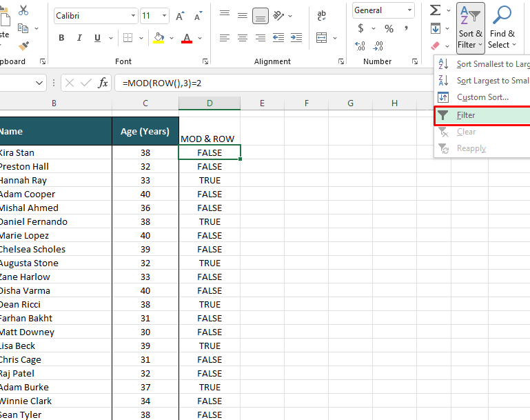Open Sort & Filter button
Viewport: 530px width, 420px height.
[x=470, y=28]
